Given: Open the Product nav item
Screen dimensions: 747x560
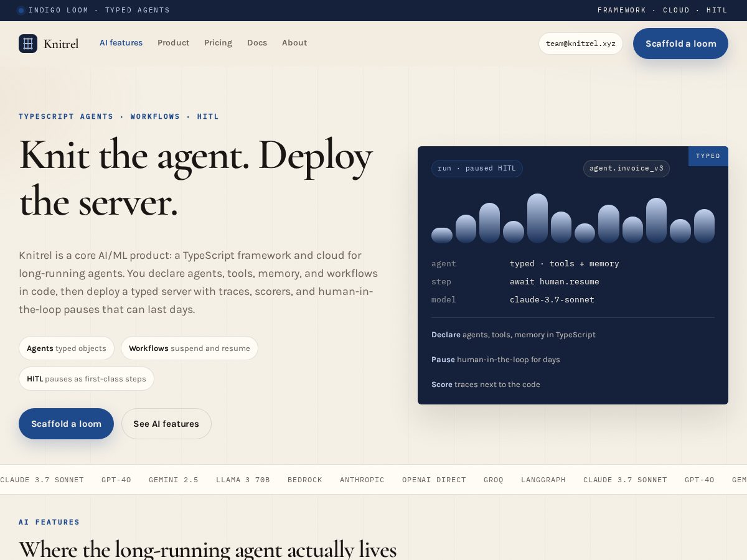Looking at the screenshot, I should tap(174, 43).
